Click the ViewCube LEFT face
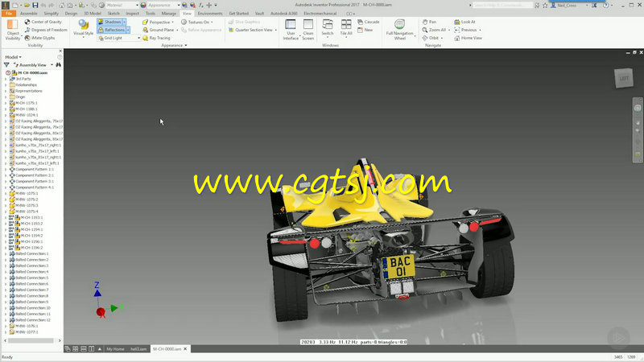Image resolution: width=644 pixels, height=362 pixels. pyautogui.click(x=623, y=78)
